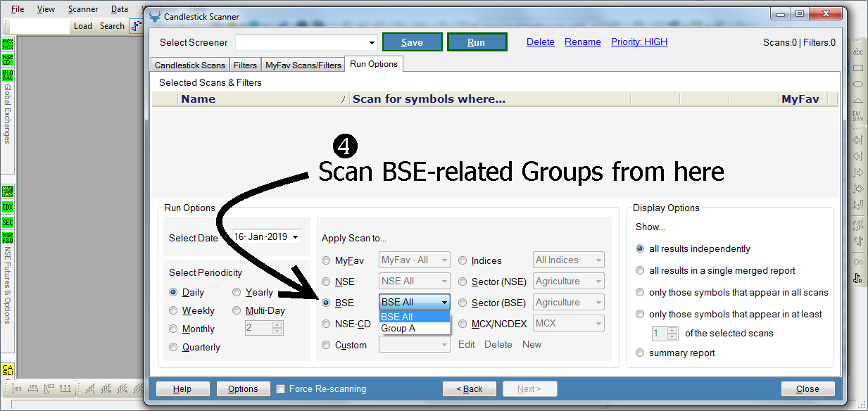868x411 pixels.
Task: Click the blue chart icon beside Search
Action: (135, 26)
